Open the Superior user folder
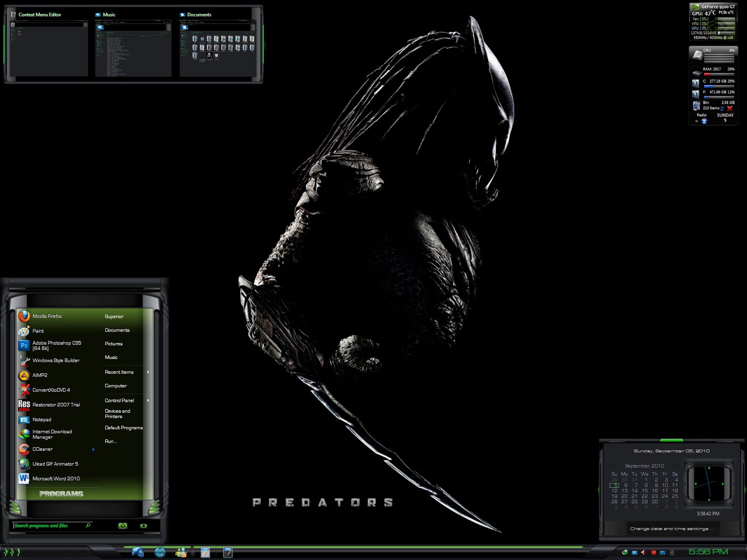Screen dimensions: 747x560 114,316
